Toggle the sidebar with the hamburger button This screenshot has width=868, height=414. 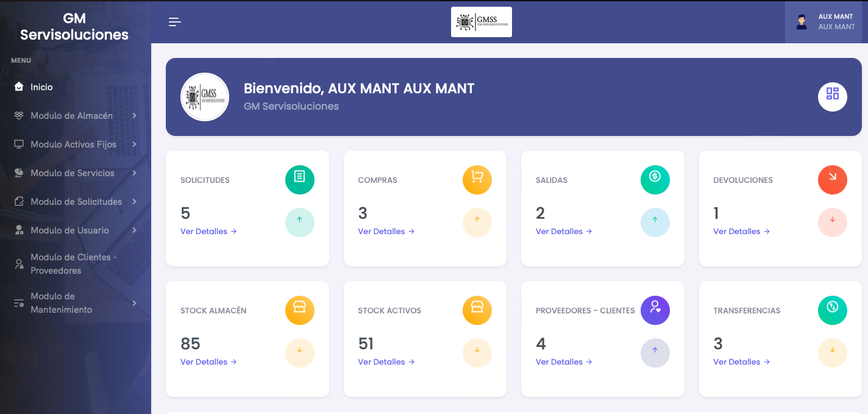pos(175,23)
